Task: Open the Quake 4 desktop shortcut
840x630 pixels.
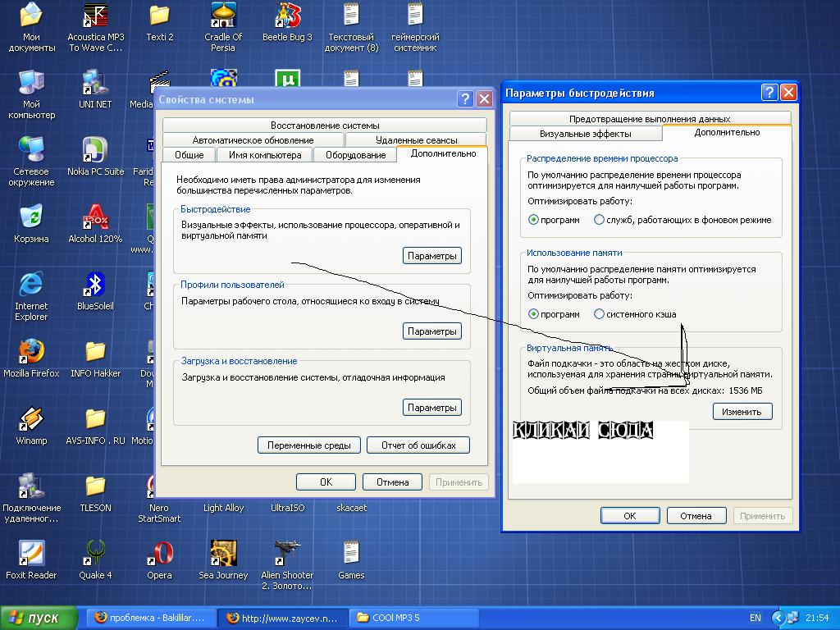Action: pyautogui.click(x=95, y=553)
